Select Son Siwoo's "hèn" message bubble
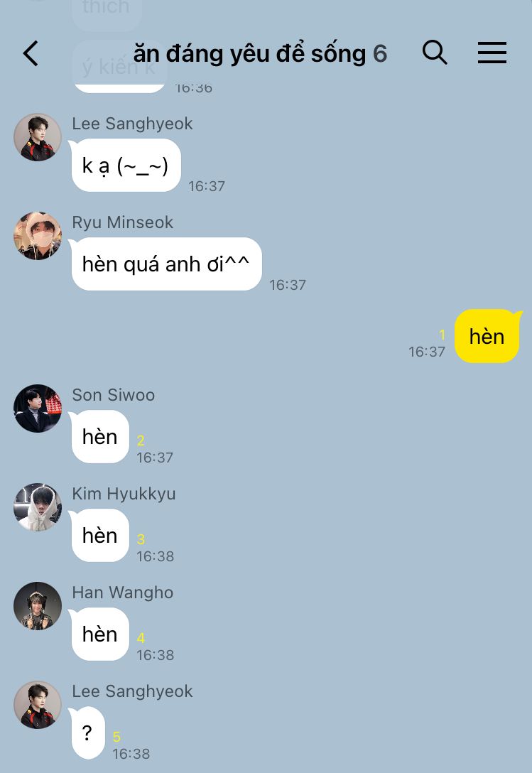The image size is (532, 773). [99, 437]
